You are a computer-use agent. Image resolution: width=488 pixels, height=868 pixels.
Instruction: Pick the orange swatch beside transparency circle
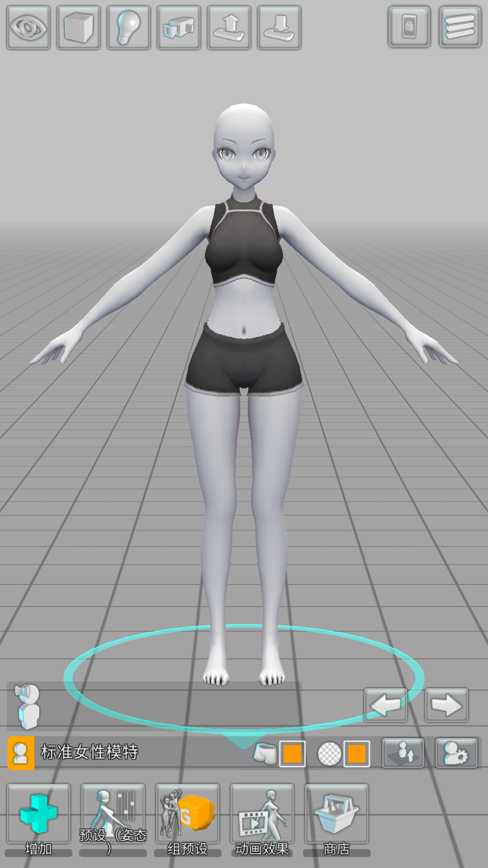coord(356,754)
